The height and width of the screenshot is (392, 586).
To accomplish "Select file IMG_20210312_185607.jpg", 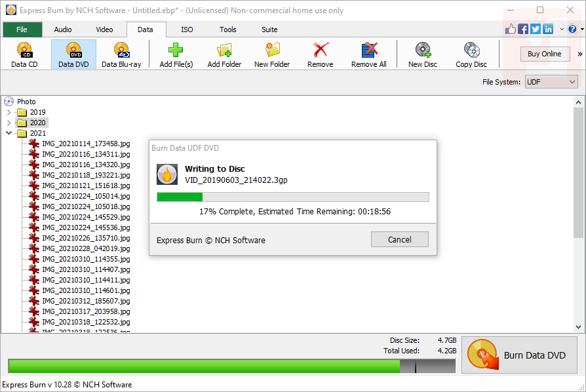I will point(86,301).
